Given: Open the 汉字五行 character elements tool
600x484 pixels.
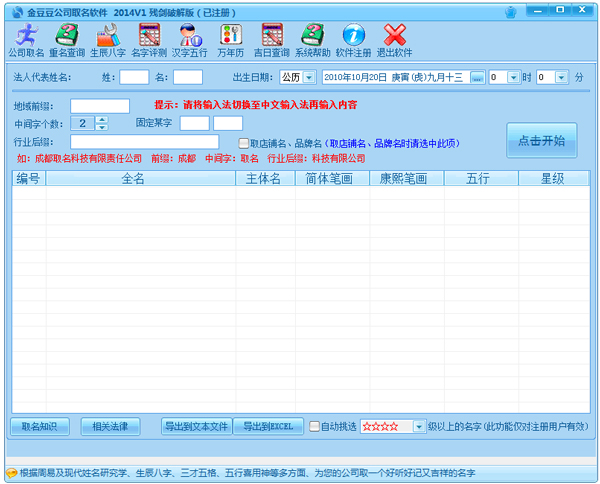Looking at the screenshot, I should point(191,39).
